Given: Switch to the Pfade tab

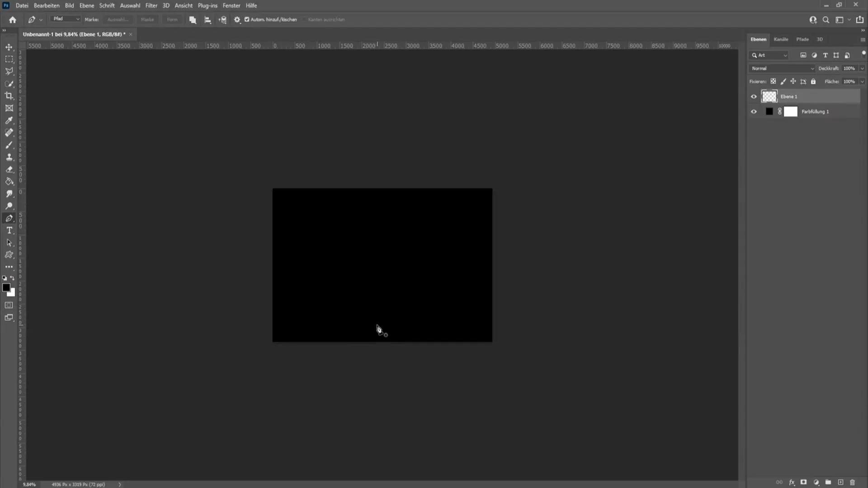Looking at the screenshot, I should point(802,39).
